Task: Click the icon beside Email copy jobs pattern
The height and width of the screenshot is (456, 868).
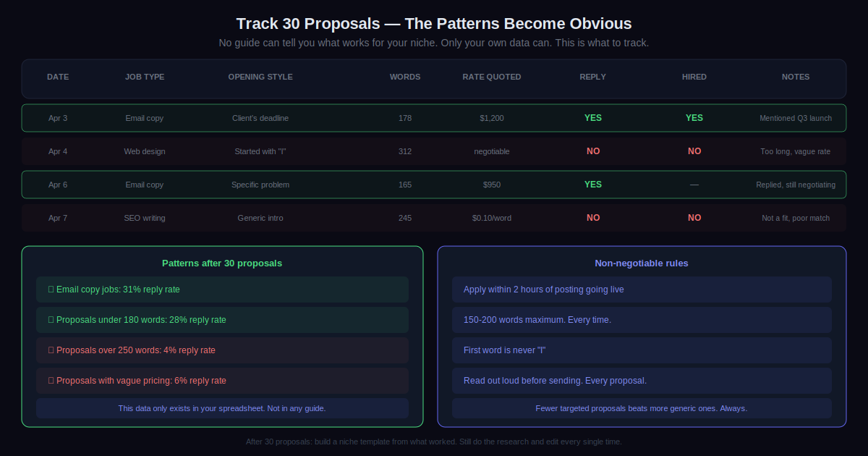Action: click(x=51, y=290)
